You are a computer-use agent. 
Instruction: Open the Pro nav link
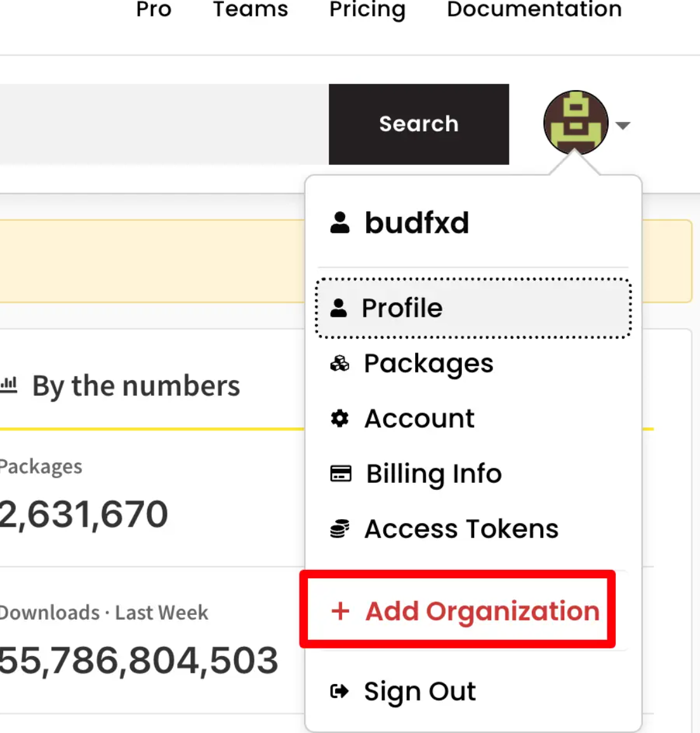tap(154, 10)
